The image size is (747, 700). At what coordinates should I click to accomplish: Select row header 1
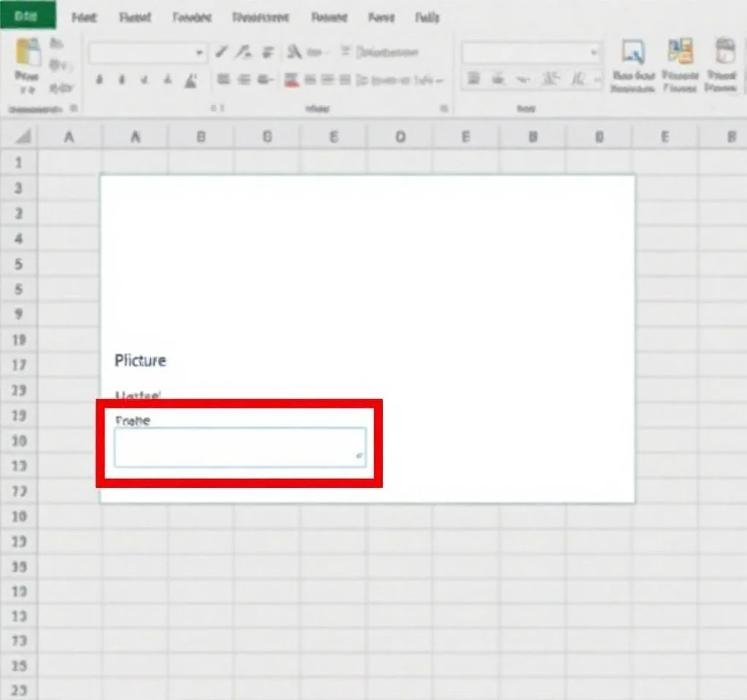coord(19,162)
